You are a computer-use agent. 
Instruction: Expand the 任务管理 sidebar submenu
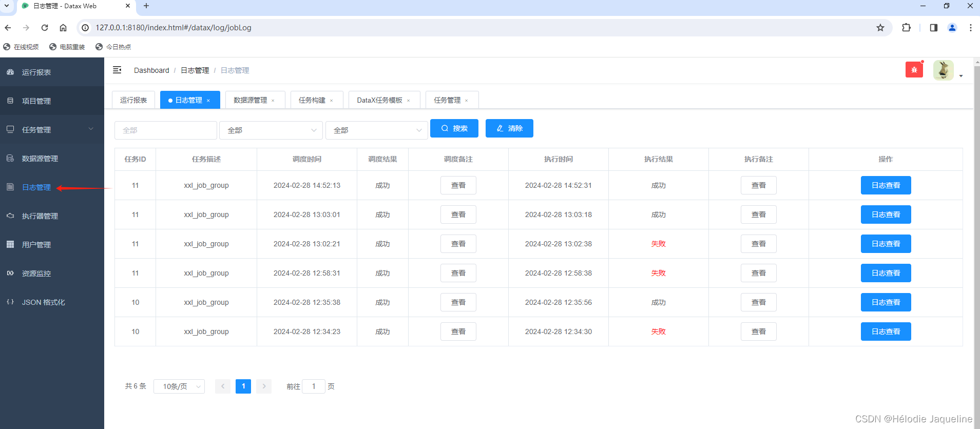pos(91,129)
